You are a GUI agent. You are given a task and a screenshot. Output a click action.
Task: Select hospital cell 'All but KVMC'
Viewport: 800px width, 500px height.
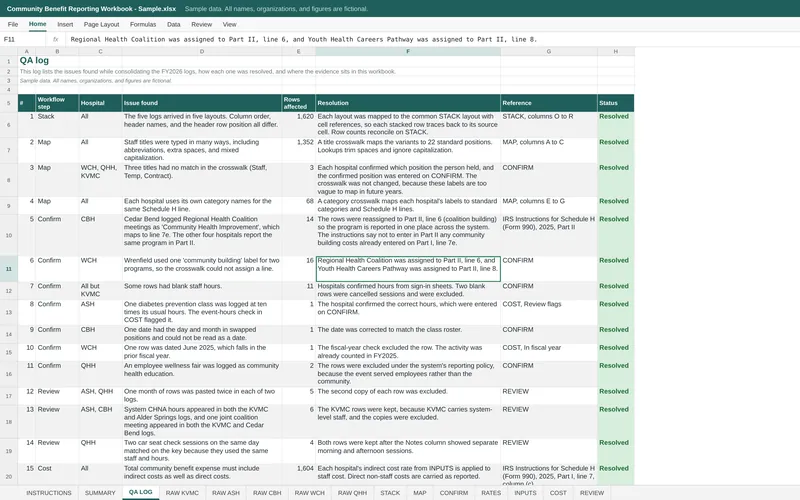(x=100, y=290)
